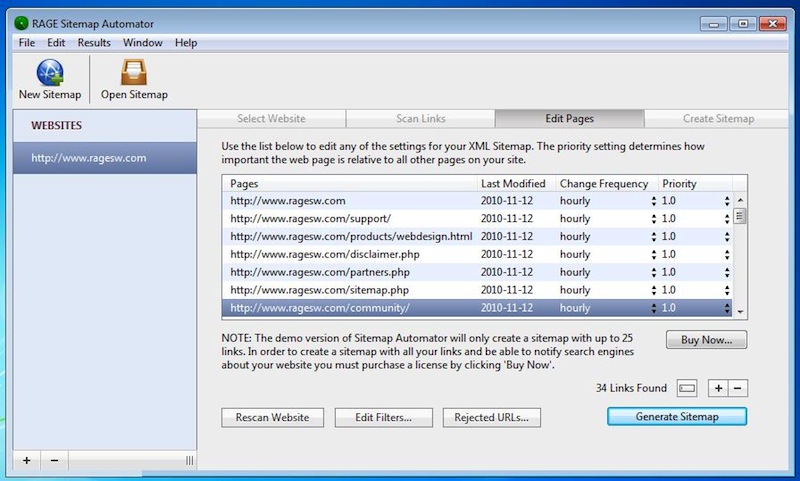Viewport: 800px width, 481px height.
Task: Select the partners.php page row
Action: [x=478, y=272]
